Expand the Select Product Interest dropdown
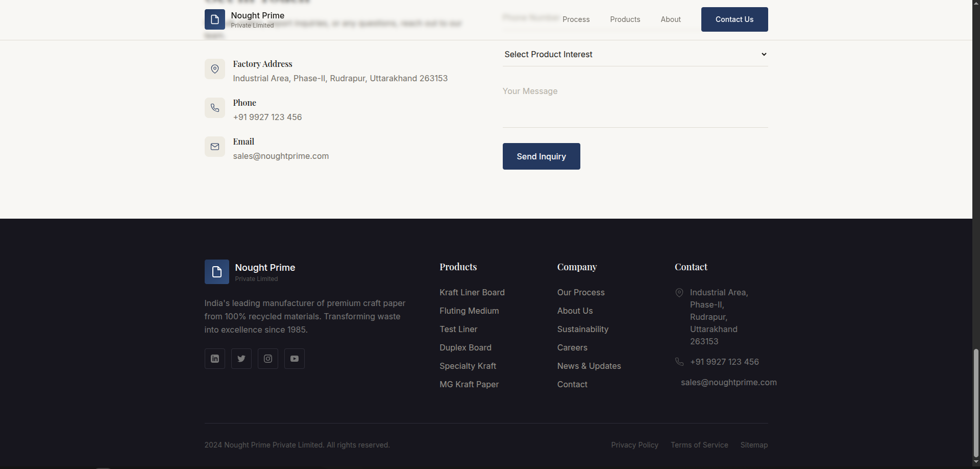 click(x=635, y=54)
